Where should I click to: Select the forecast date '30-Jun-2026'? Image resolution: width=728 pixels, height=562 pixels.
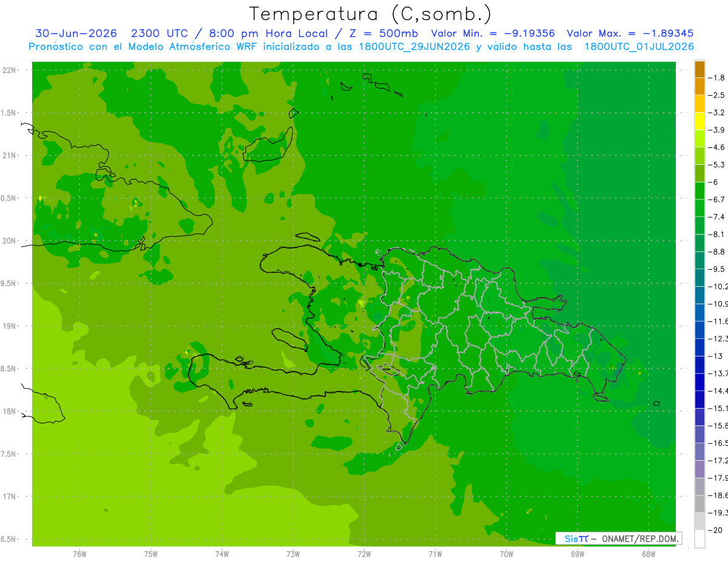click(x=76, y=34)
